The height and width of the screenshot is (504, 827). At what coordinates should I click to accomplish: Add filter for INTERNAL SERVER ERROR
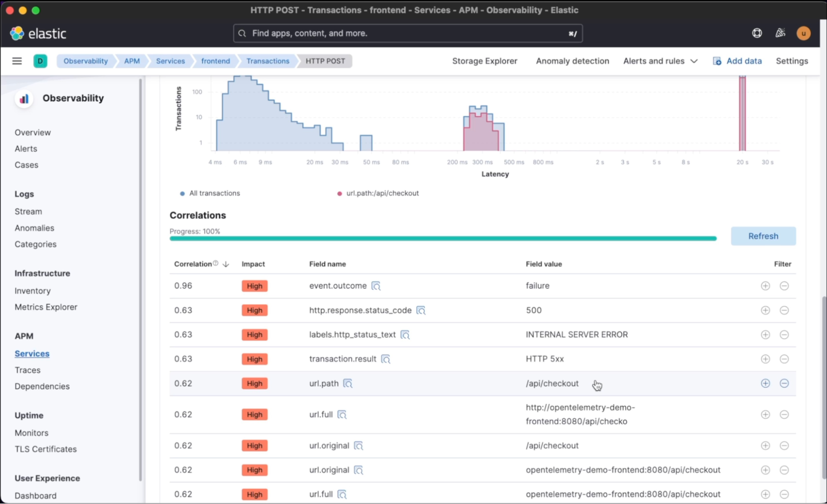point(765,335)
